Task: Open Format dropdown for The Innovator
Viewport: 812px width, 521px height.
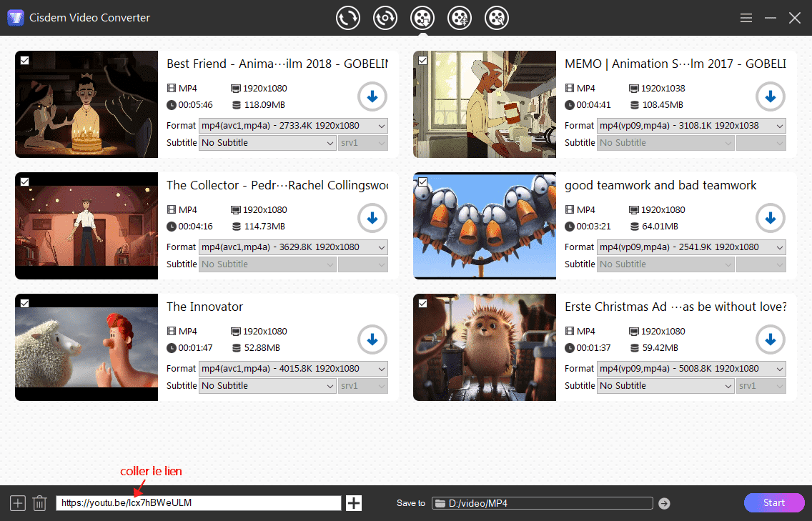Action: tap(293, 369)
